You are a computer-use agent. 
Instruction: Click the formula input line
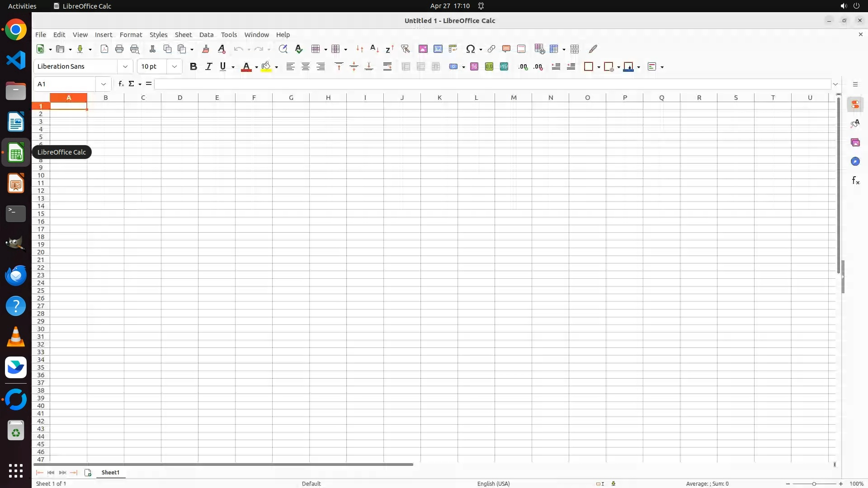(492, 84)
